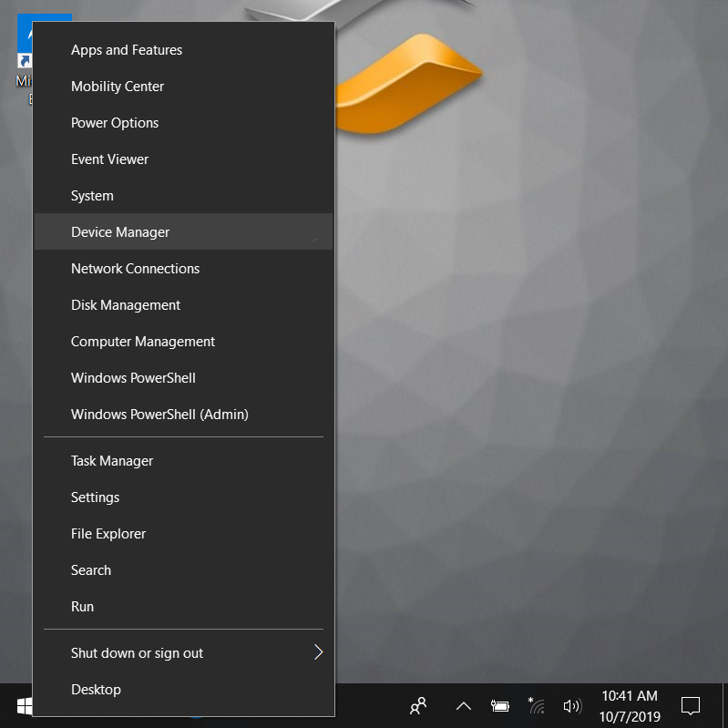Show hidden system tray icons
This screenshot has height=728, width=728.
pos(463,706)
